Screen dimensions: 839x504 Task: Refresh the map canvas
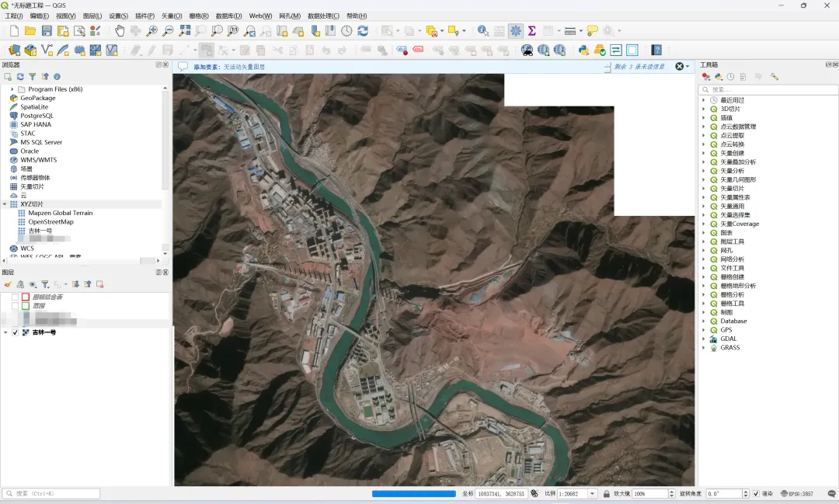pyautogui.click(x=363, y=31)
